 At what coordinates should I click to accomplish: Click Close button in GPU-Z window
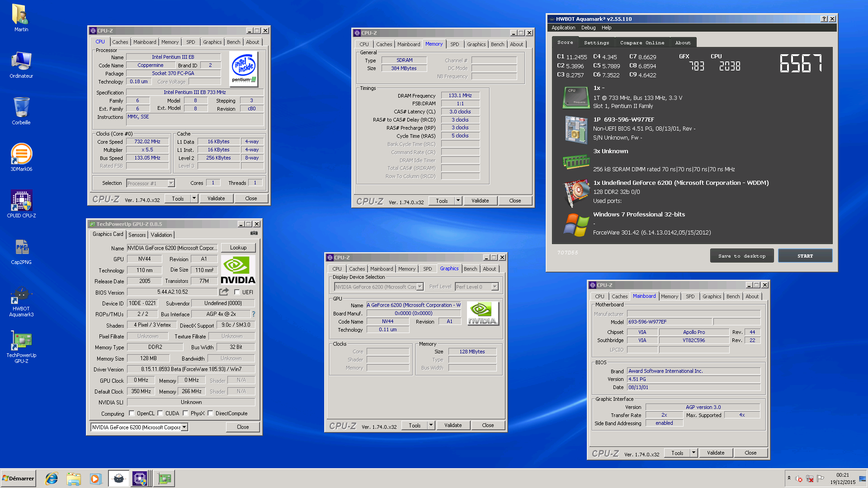243,427
